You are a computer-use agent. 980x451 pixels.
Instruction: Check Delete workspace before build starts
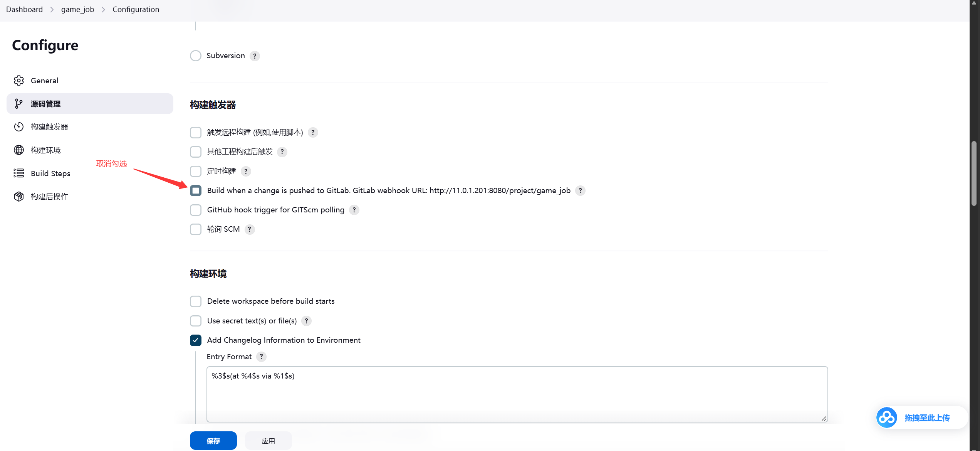196,301
